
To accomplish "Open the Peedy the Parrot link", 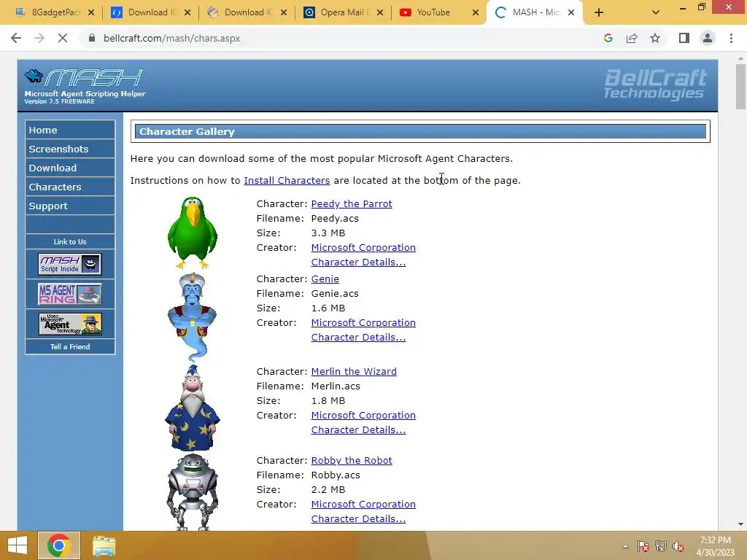I will pos(352,204).
